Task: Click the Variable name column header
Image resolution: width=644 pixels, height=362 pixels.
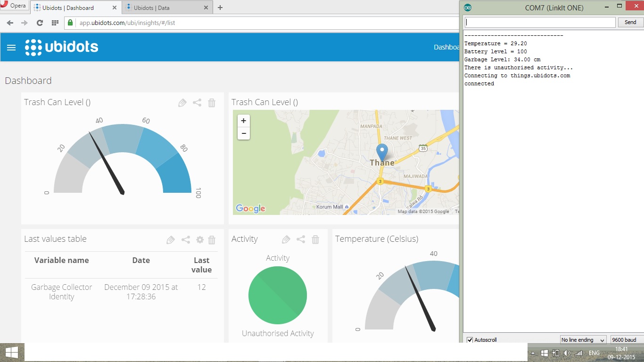Action: click(61, 260)
